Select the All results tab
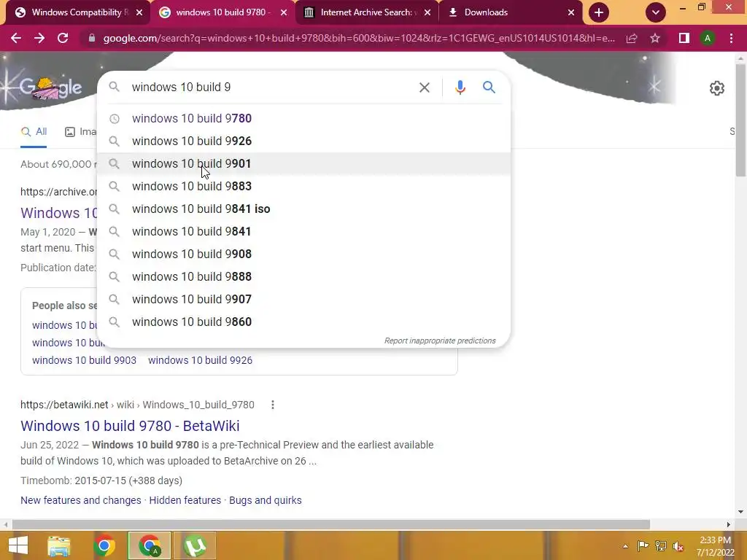 [x=34, y=132]
